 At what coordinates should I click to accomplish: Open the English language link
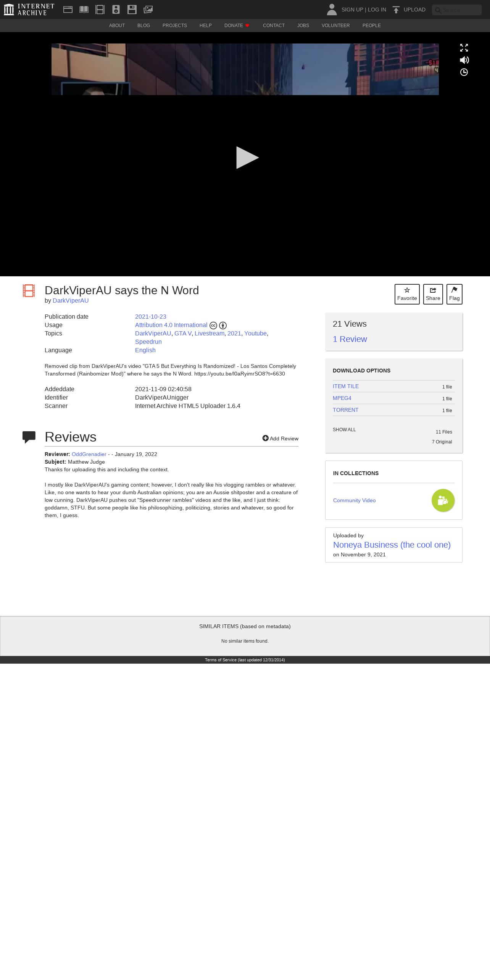[x=145, y=350]
